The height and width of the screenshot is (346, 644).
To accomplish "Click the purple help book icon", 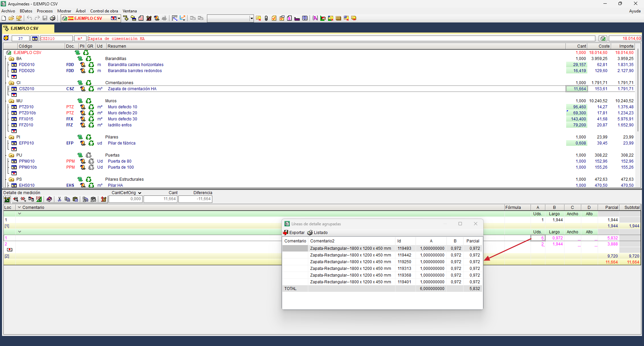I will click(x=49, y=199).
